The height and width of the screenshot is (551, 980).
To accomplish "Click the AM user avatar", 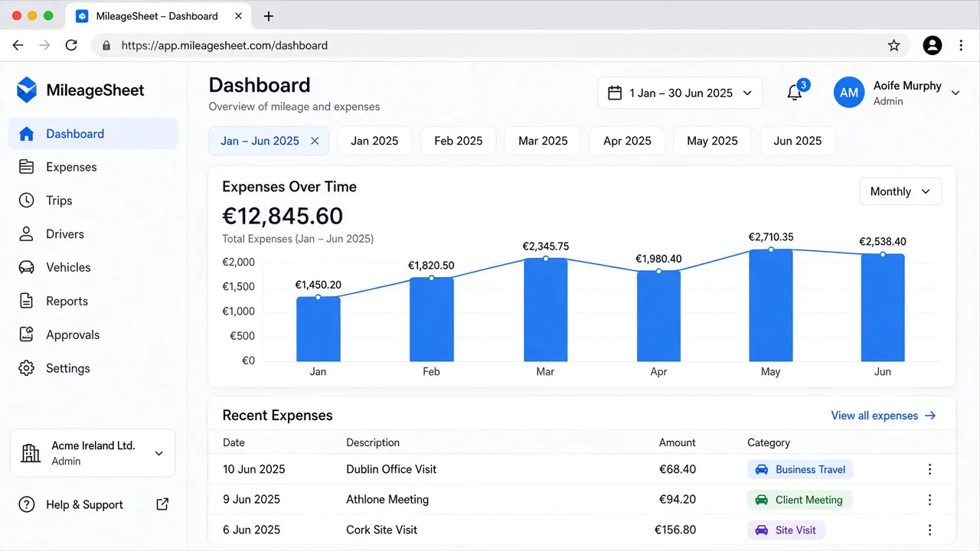I will [x=849, y=93].
